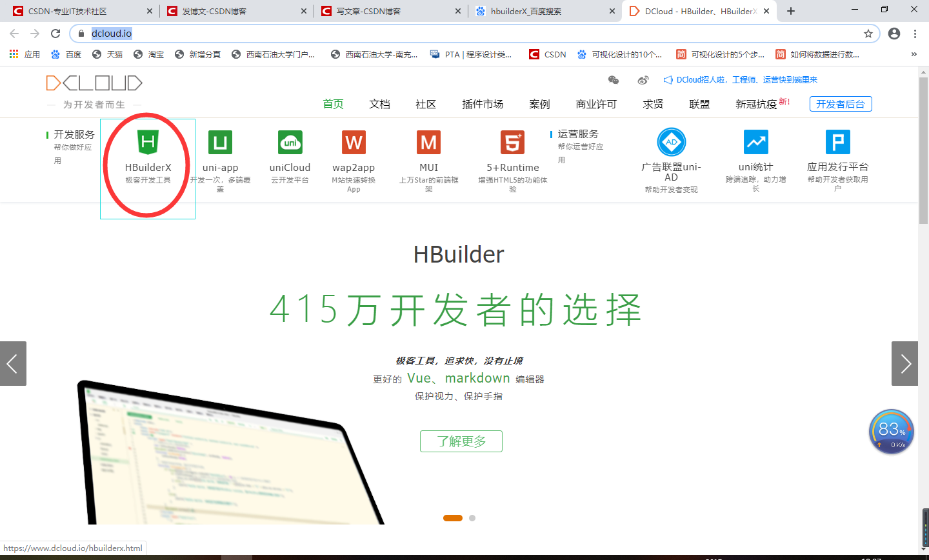Select the 文档 menu item

379,103
